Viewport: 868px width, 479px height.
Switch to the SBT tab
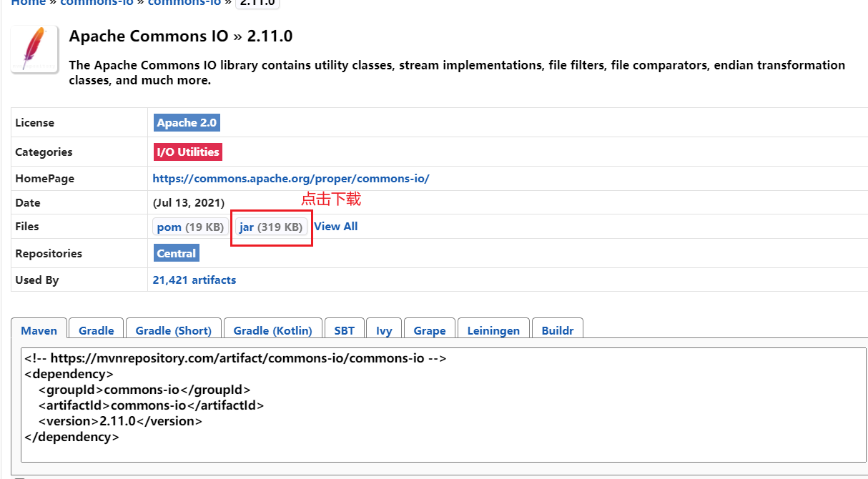tap(344, 330)
